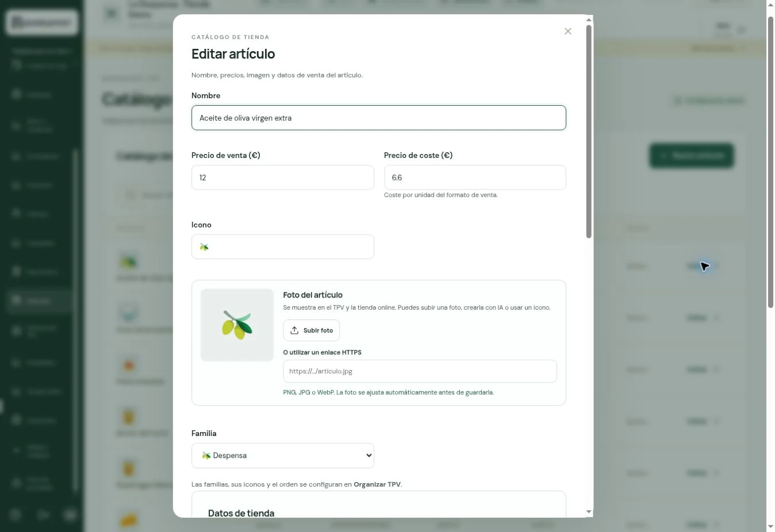Click the 'Datos de tienda' heading
The image size is (775, 532).
coord(241,514)
